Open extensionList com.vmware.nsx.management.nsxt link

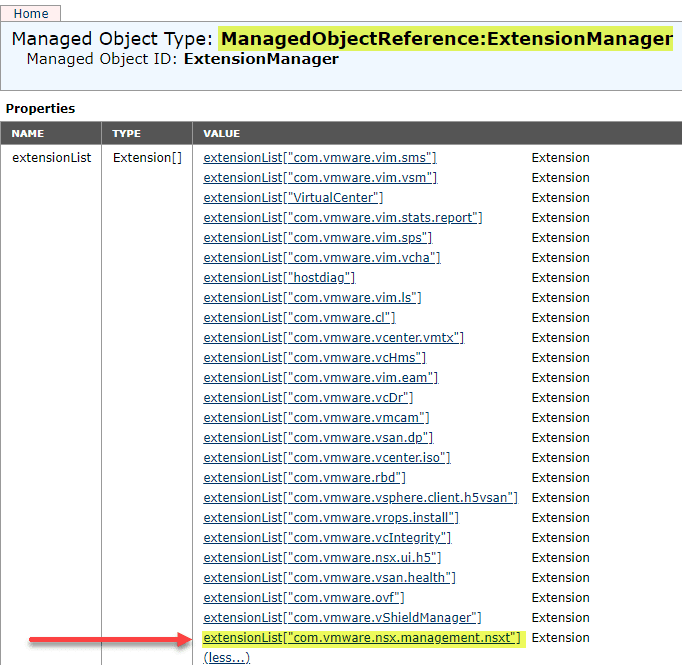(362, 638)
